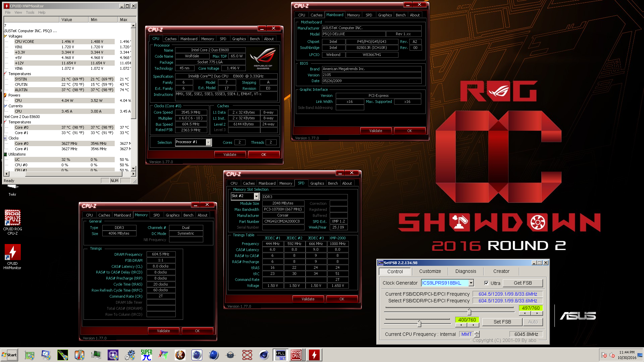Open the colorful kite-shaped taskbar icon

click(163, 355)
